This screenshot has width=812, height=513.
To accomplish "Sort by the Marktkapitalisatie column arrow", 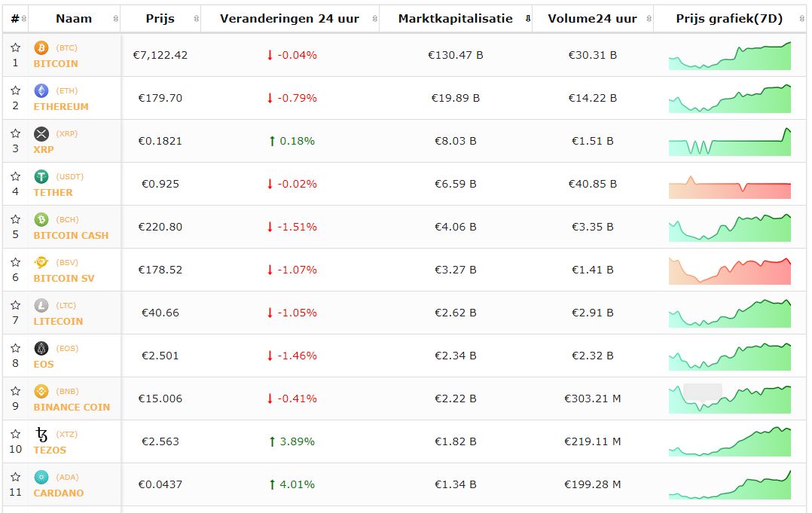I will (527, 19).
